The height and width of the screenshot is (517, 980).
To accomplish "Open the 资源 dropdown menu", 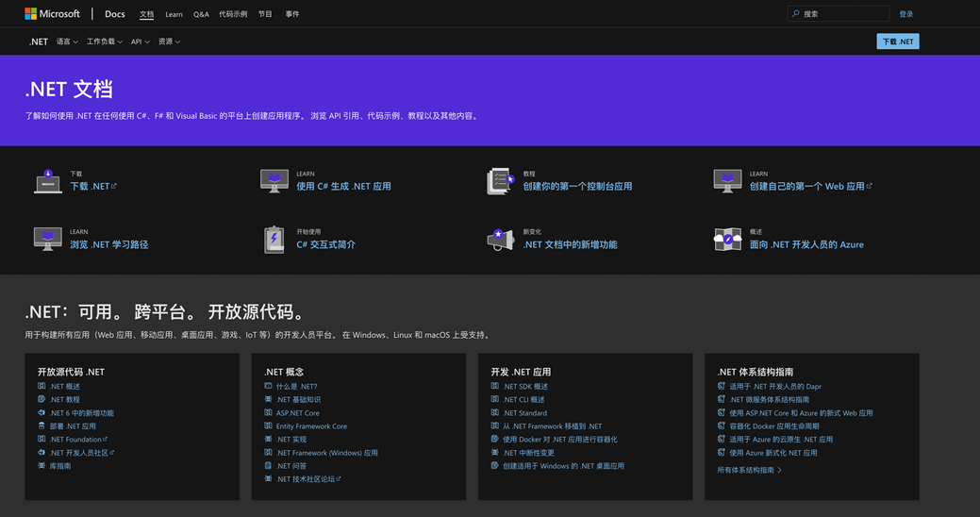I will [169, 42].
